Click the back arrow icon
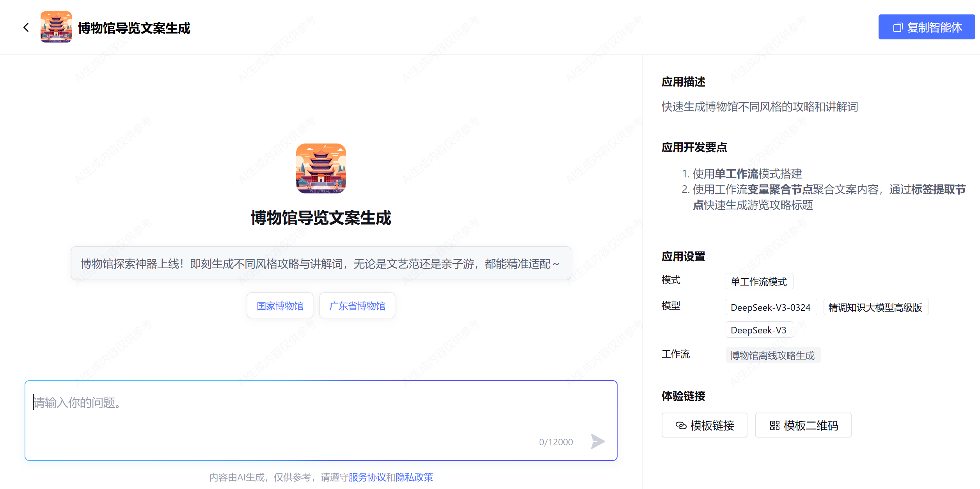980x489 pixels. point(26,27)
